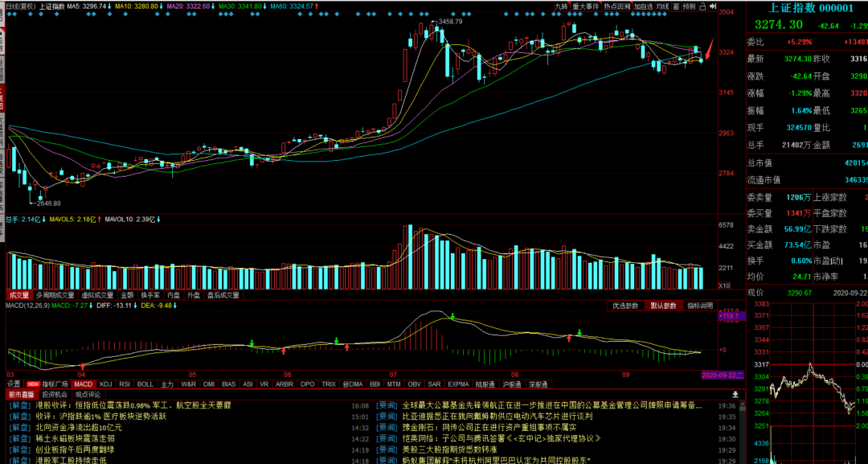
Task: Expand the 九转 indicator option
Action: tap(563, 6)
